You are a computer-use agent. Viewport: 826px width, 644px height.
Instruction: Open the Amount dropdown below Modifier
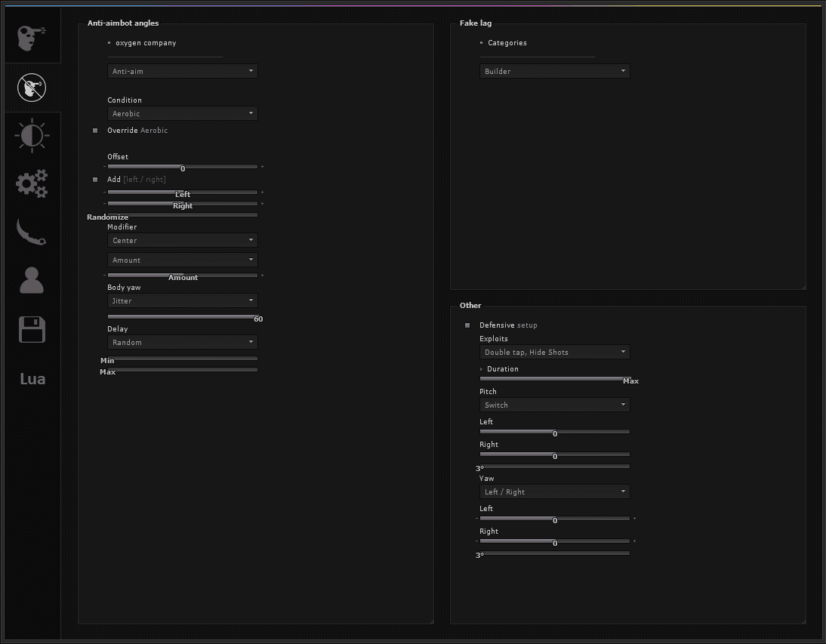[182, 260]
